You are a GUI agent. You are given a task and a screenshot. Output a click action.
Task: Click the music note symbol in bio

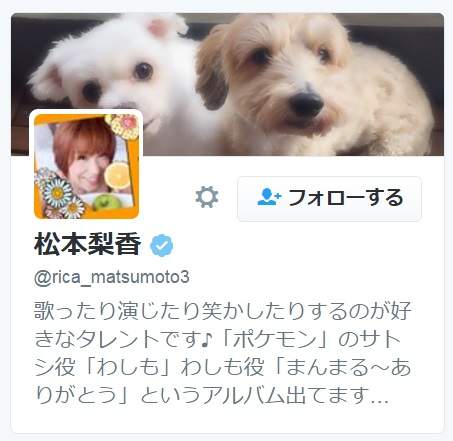pyautogui.click(x=206, y=339)
